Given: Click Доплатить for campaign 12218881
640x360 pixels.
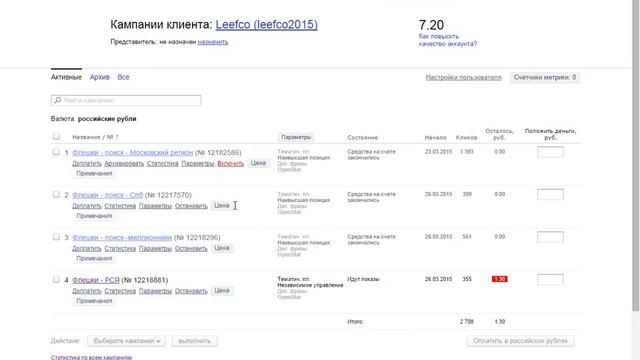Looking at the screenshot, I should point(87,291).
